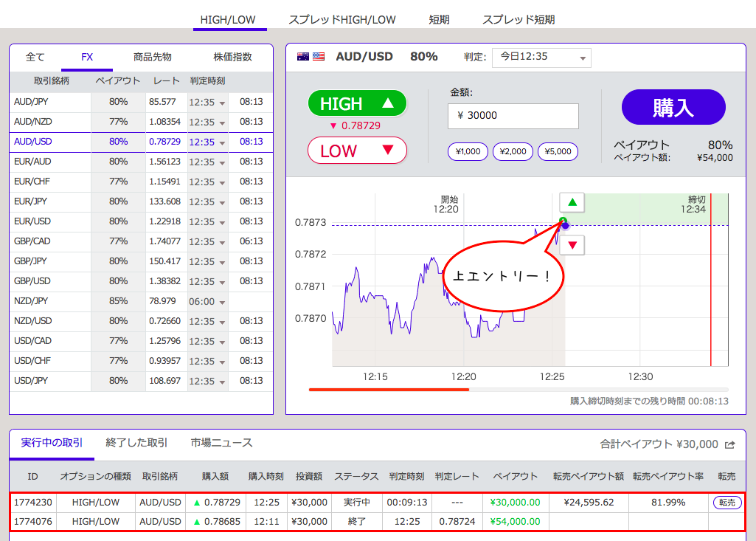This screenshot has width=756, height=541.
Task: Click the red remaining-time progress bar
Action: pyautogui.click(x=389, y=389)
